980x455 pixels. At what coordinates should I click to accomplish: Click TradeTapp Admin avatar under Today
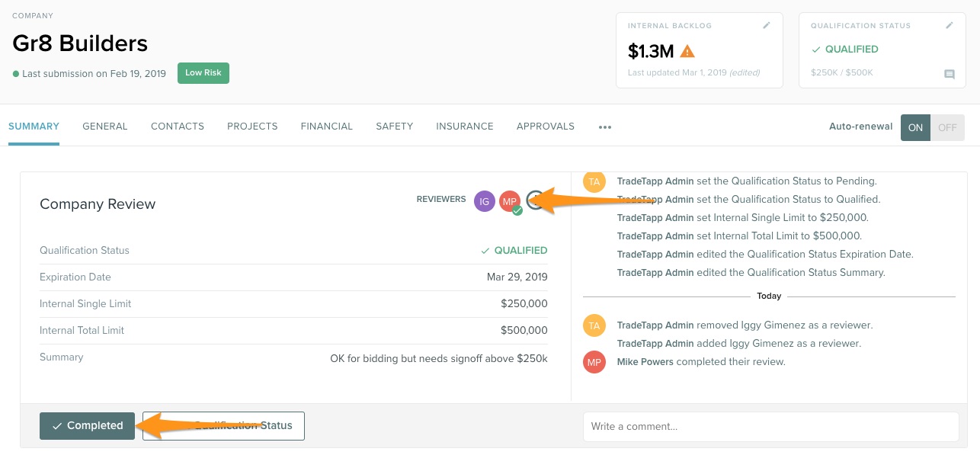coord(594,325)
